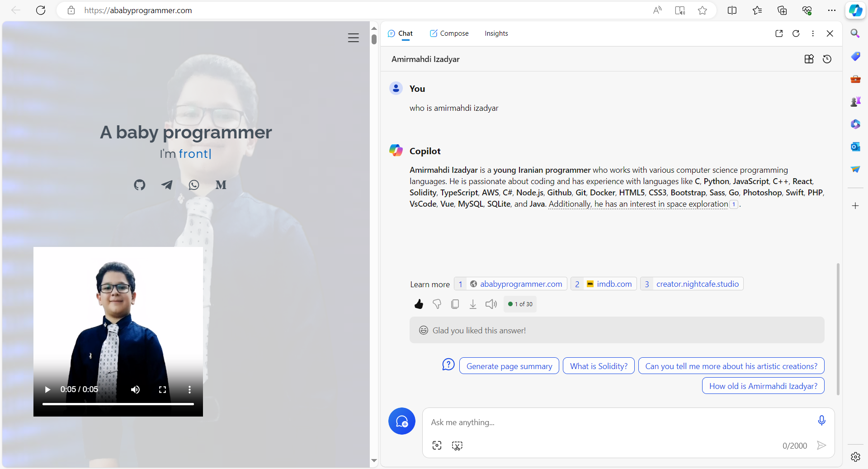Screen dimensions: 868x469
Task: Open Copilot more options menu
Action: (x=813, y=33)
